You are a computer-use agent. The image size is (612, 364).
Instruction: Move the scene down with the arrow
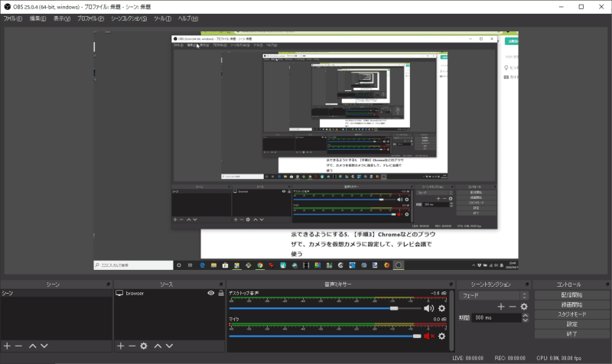coord(44,346)
